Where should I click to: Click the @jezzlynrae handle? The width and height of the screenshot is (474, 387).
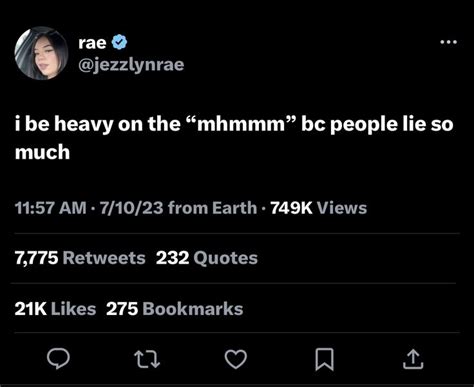tap(131, 65)
